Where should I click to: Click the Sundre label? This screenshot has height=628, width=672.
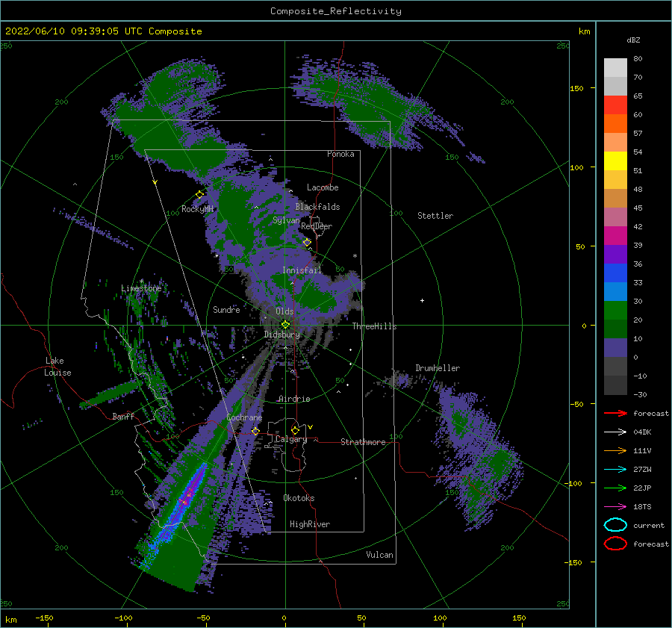pos(226,309)
